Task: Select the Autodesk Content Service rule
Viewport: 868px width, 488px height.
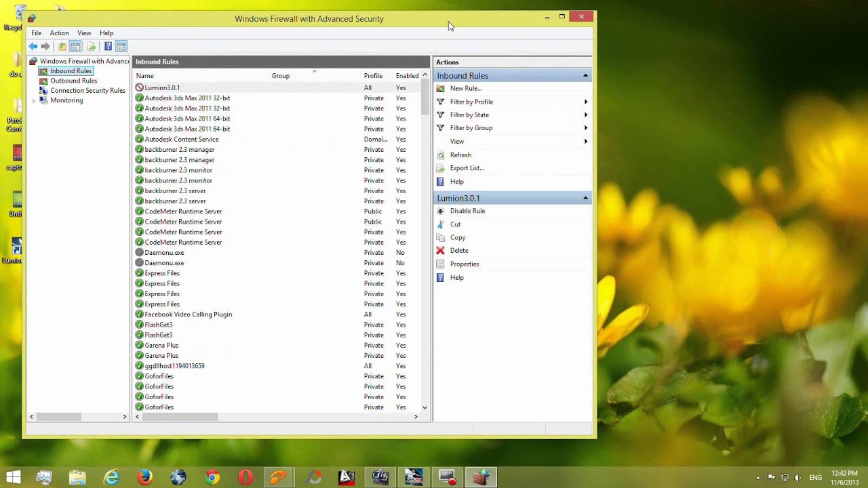Action: point(277,139)
